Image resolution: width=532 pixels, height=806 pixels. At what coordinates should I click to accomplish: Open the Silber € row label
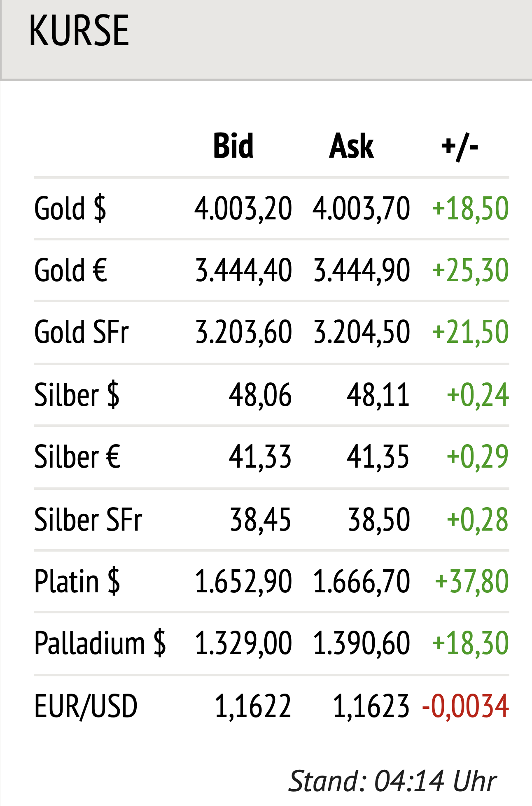pos(77,457)
